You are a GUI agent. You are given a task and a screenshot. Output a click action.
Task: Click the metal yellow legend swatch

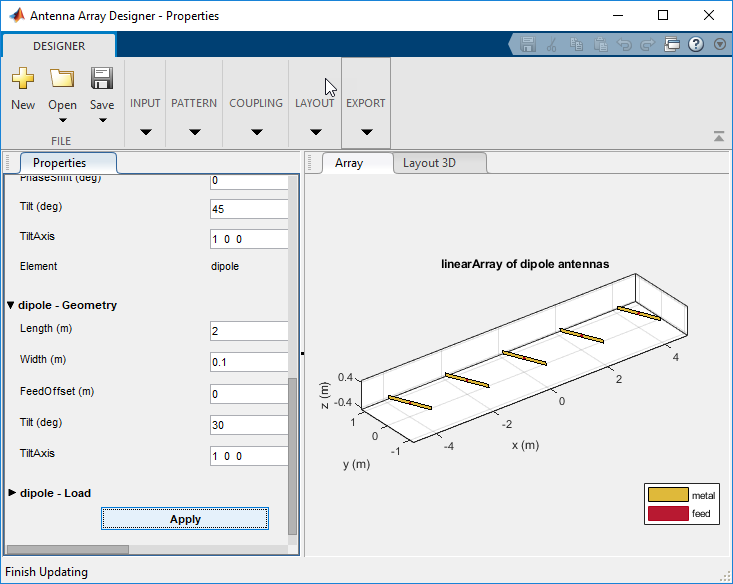tap(668, 495)
